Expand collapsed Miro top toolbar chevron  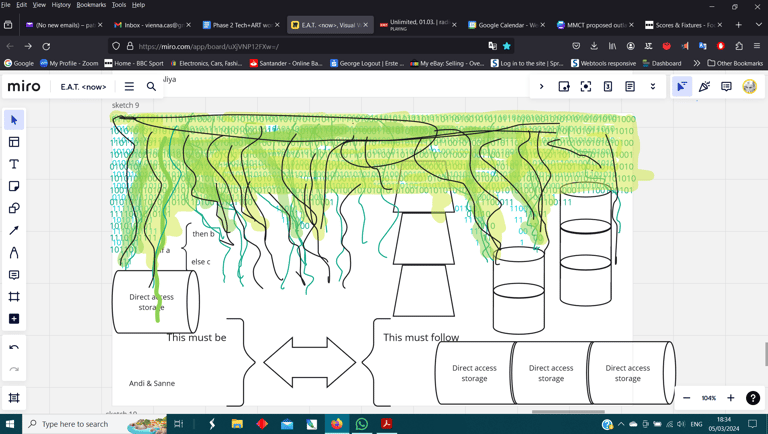[x=541, y=87]
